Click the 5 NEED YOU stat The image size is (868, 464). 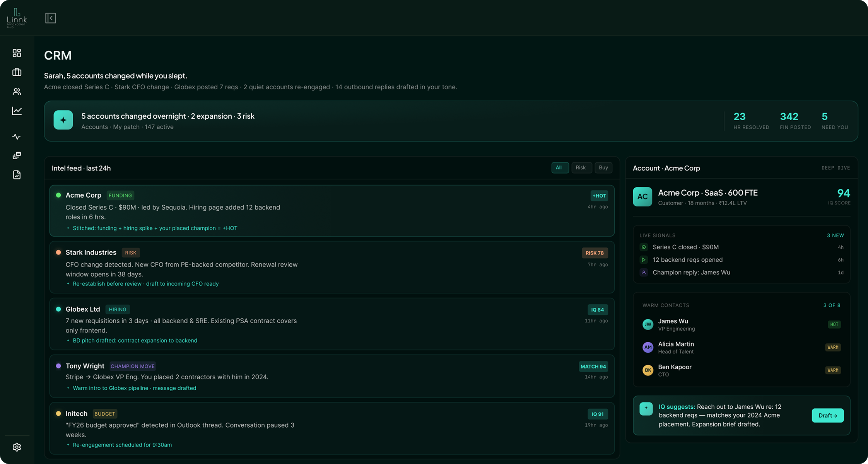[835, 121]
